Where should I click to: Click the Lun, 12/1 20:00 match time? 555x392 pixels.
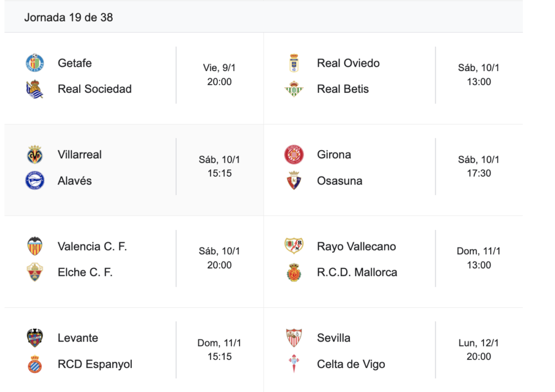479,350
